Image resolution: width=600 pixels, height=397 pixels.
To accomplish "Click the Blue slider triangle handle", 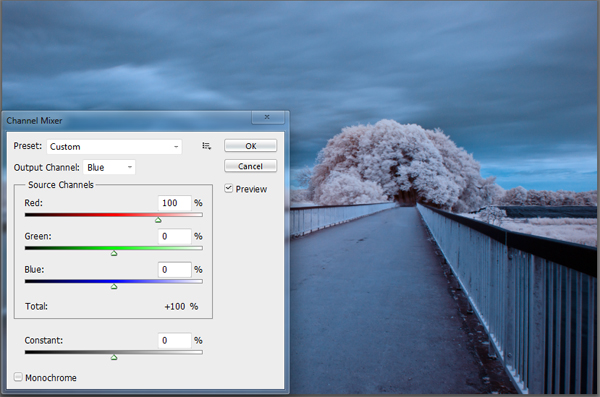I will [x=114, y=286].
